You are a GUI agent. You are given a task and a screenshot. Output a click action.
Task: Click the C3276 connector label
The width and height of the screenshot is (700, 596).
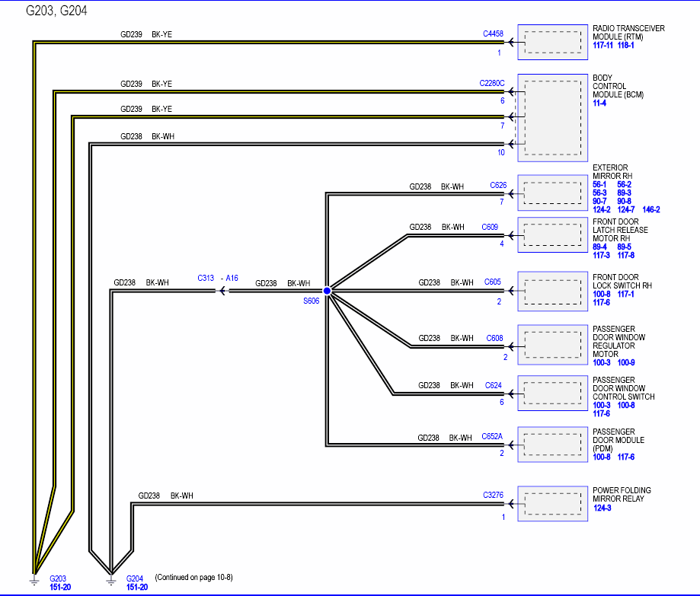tap(493, 496)
